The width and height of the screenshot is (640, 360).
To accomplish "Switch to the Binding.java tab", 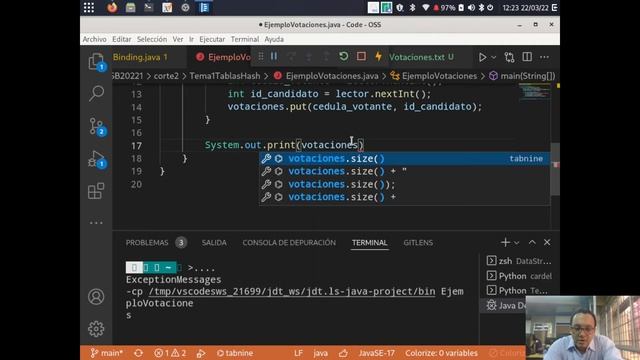I will [x=140, y=57].
